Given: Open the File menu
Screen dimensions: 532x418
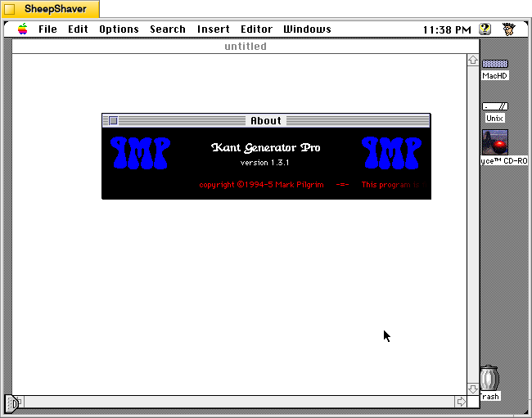Looking at the screenshot, I should [47, 29].
